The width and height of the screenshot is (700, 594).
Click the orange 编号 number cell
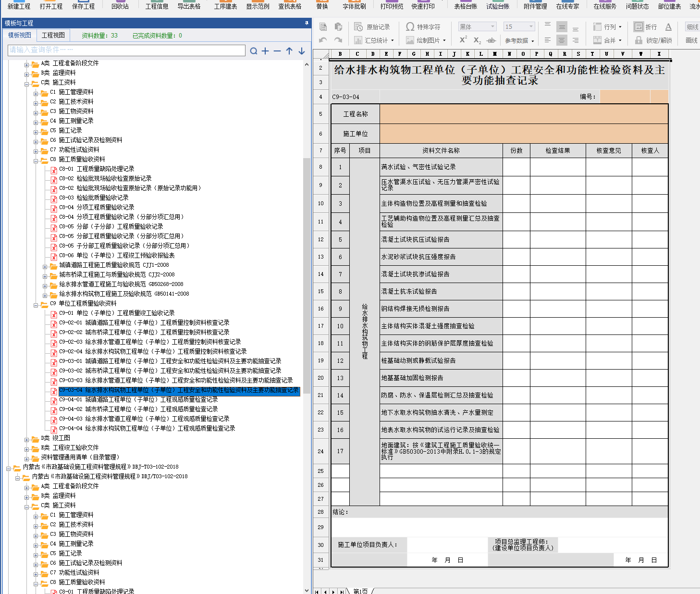click(x=625, y=97)
